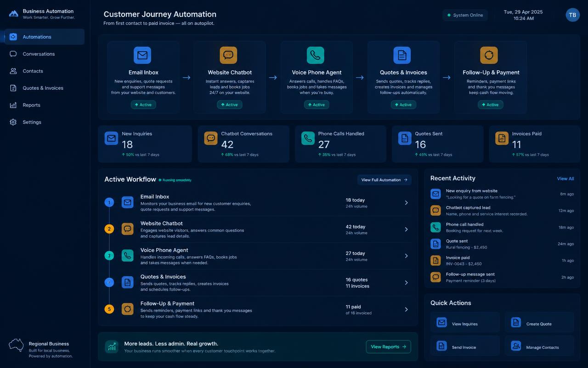588x368 pixels.
Task: Click the Email Inbox icon in Active Workflow
Action: pos(127,202)
